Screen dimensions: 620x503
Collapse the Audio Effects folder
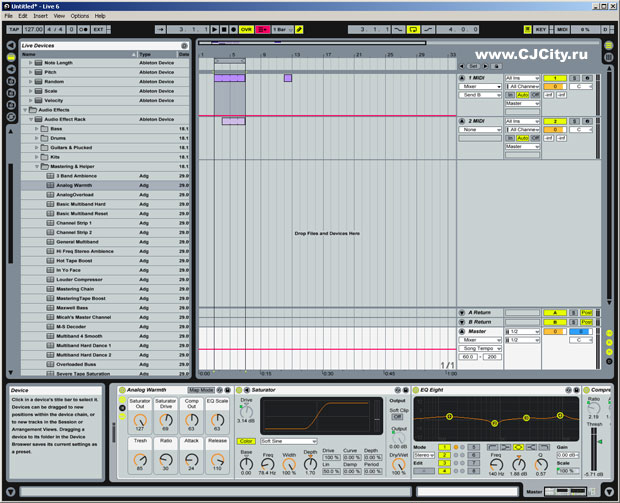pos(25,110)
